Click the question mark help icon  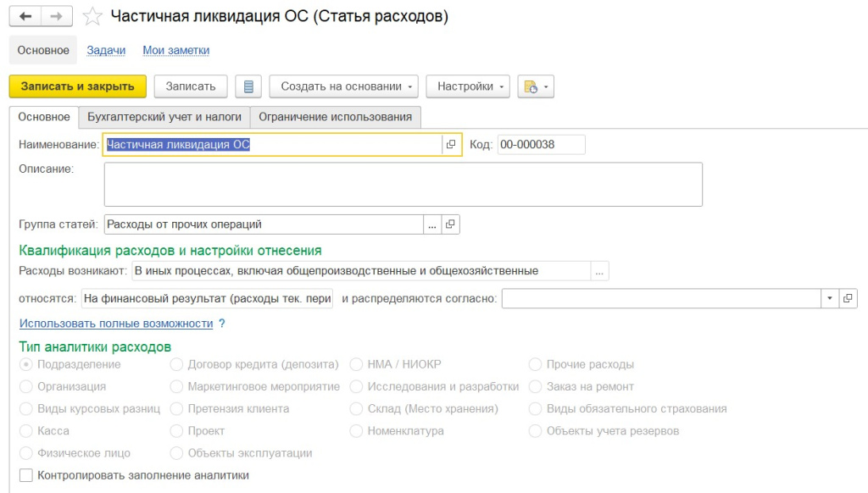click(222, 323)
